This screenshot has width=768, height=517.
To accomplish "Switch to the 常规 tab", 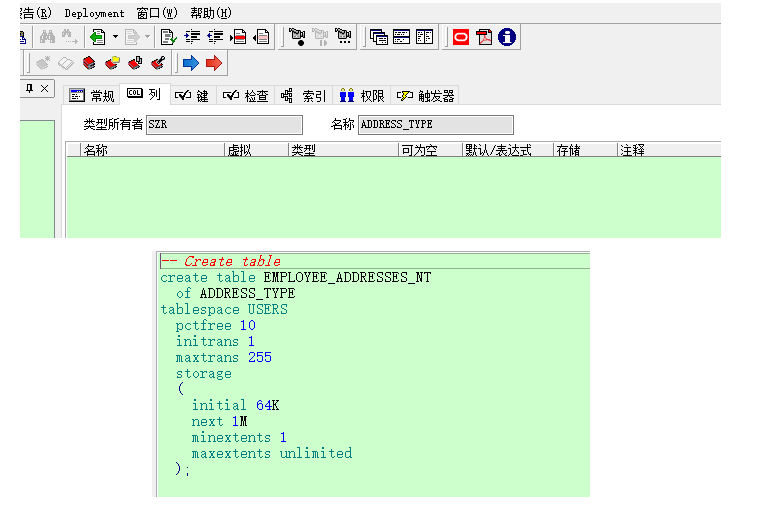I will pyautogui.click(x=93, y=96).
